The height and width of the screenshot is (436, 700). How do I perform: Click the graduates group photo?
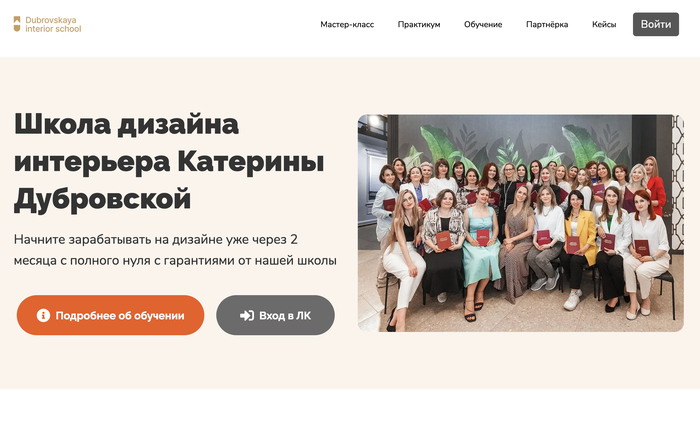click(x=521, y=223)
